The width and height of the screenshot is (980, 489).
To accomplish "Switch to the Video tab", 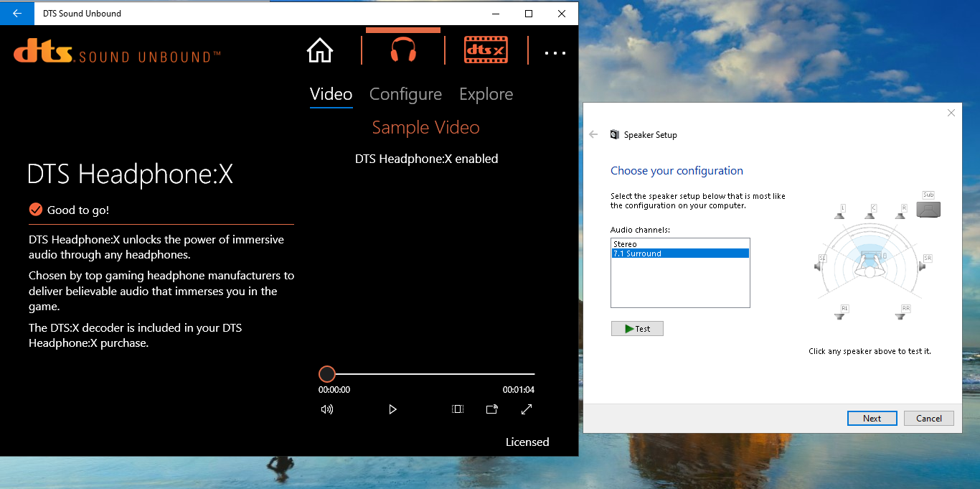I will (x=331, y=94).
